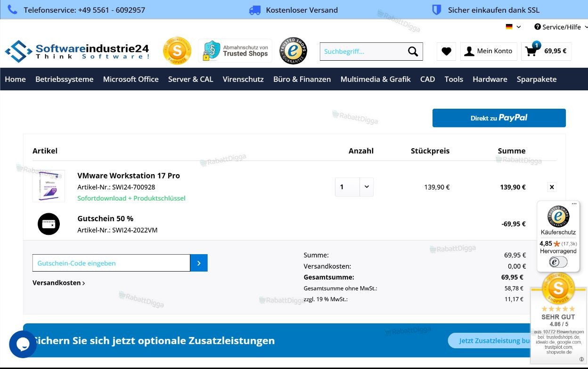588x369 pixels.
Task: Open Virenschutz menu
Action: point(243,79)
